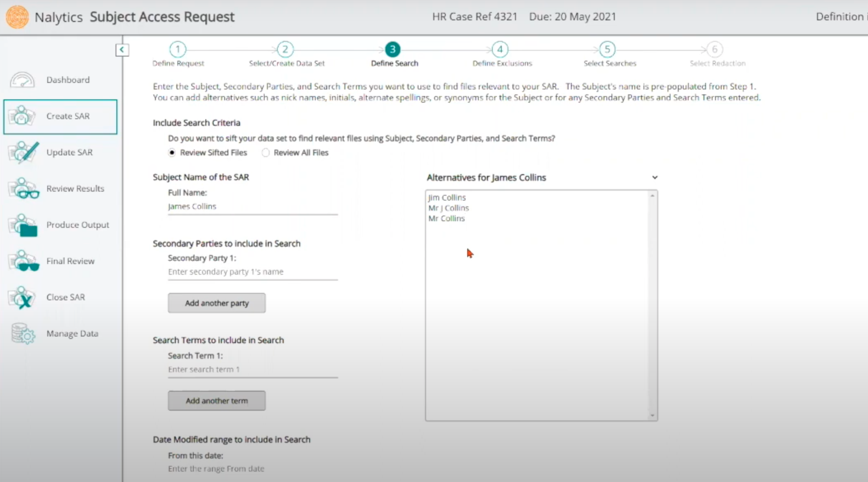
Task: Open the Dashboard menu item
Action: click(x=60, y=80)
